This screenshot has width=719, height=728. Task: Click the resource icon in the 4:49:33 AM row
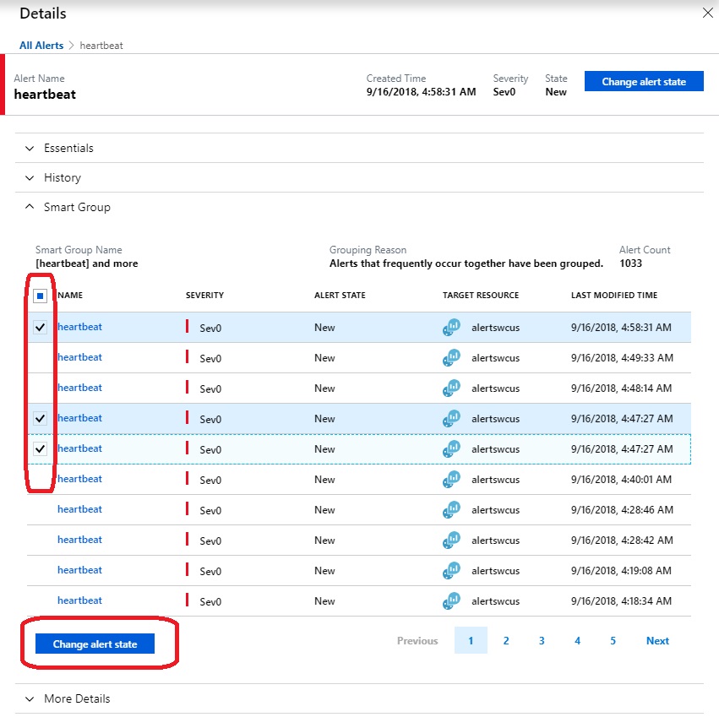(x=452, y=358)
